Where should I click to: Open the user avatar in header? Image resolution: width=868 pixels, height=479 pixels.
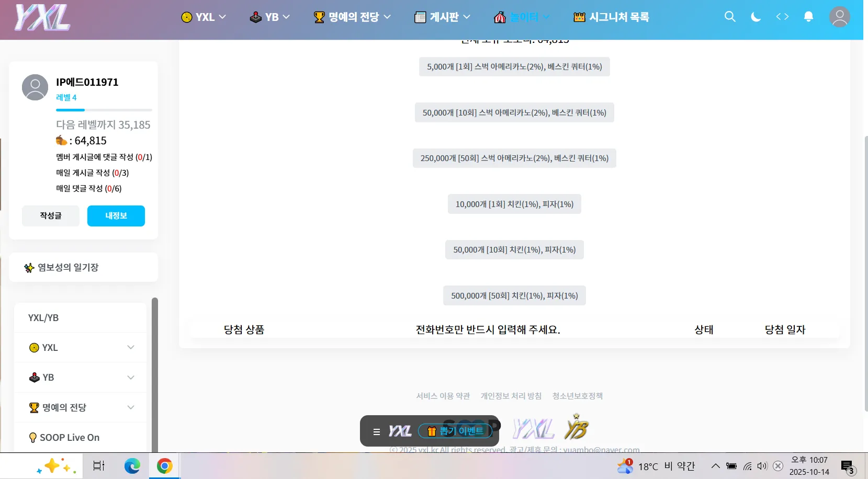click(x=839, y=17)
